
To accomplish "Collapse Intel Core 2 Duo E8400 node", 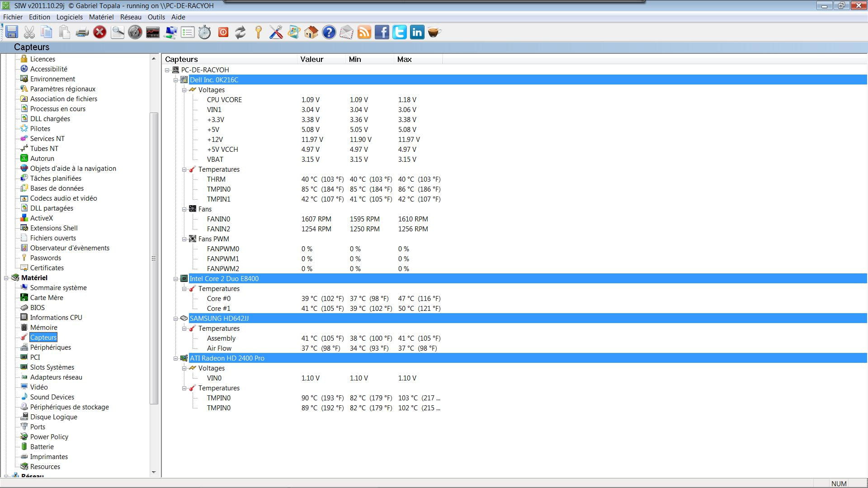I will pos(176,279).
